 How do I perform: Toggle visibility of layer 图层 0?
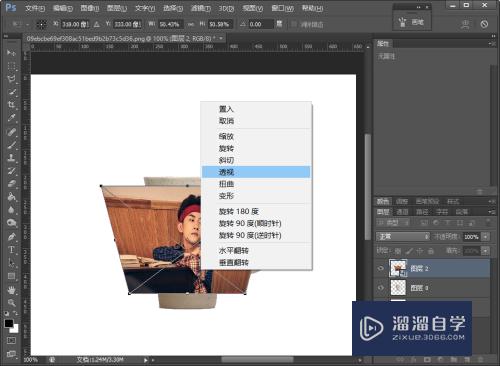[380, 288]
